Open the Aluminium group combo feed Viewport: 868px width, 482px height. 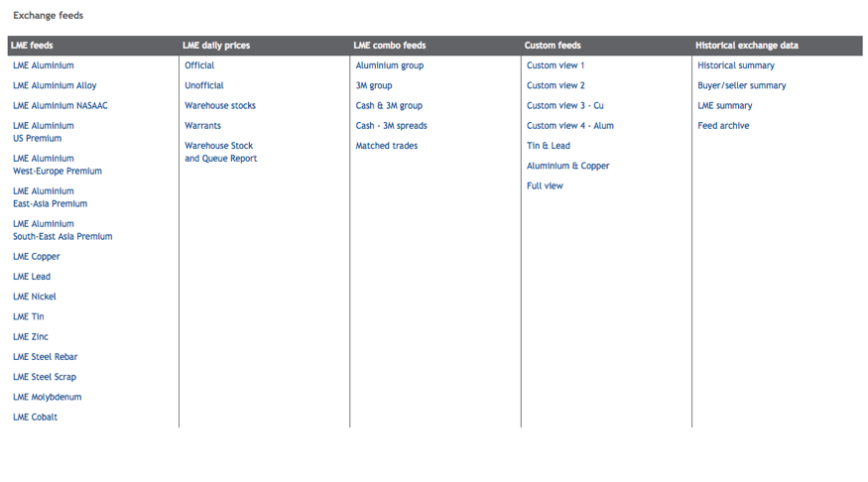390,65
